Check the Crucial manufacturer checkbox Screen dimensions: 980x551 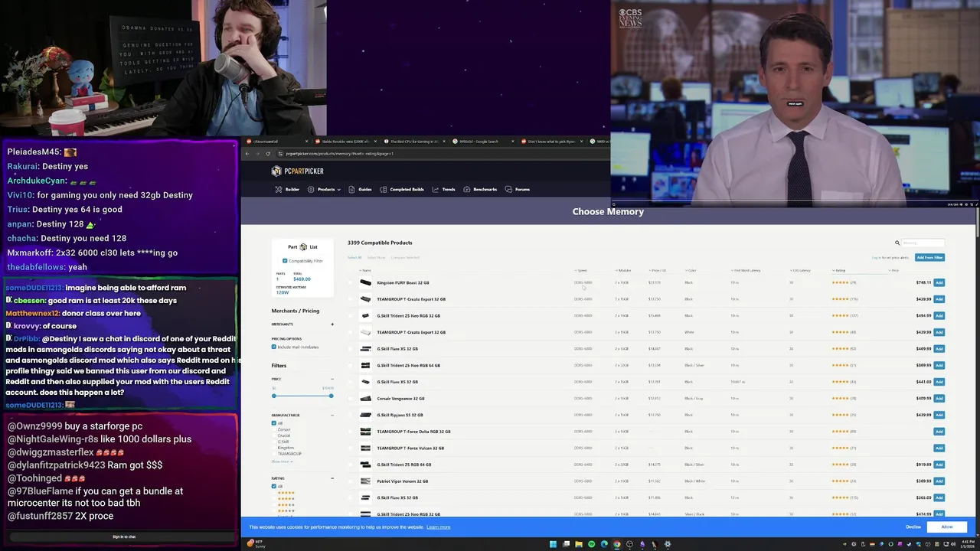(274, 435)
